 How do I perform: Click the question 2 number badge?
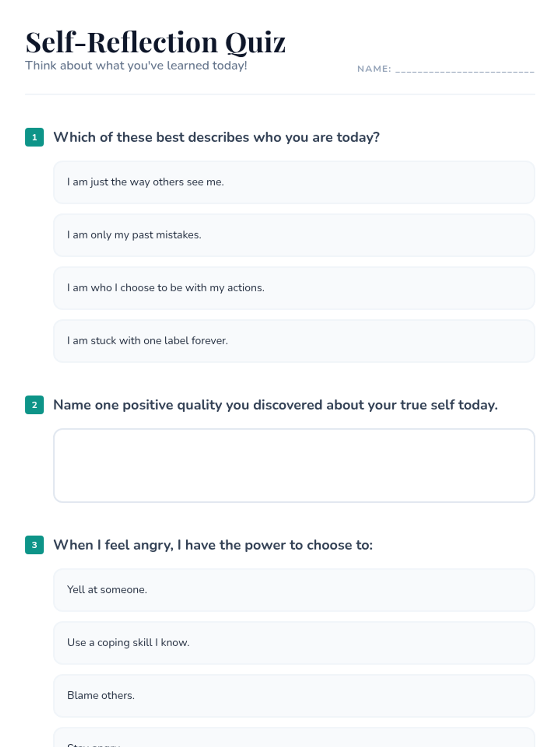35,405
